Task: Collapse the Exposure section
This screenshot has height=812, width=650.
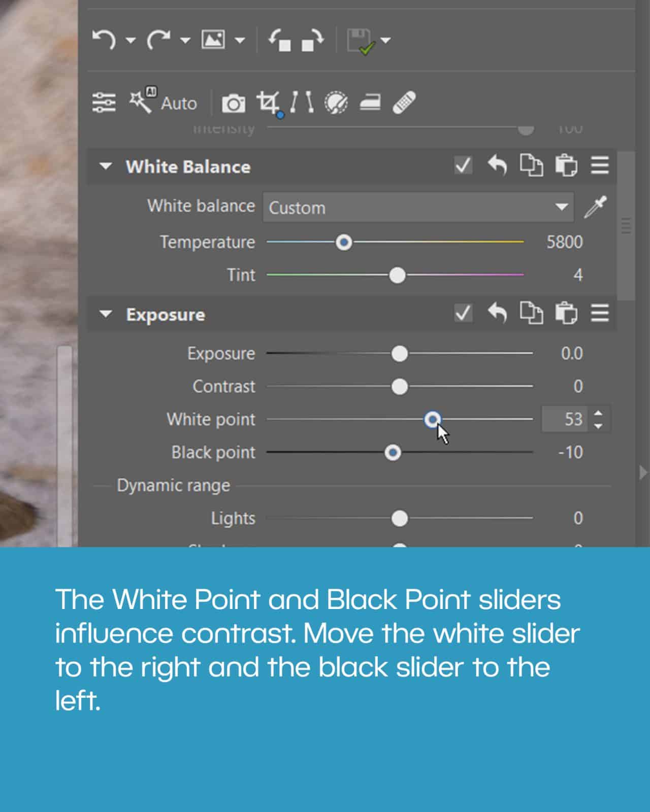Action: 106,314
